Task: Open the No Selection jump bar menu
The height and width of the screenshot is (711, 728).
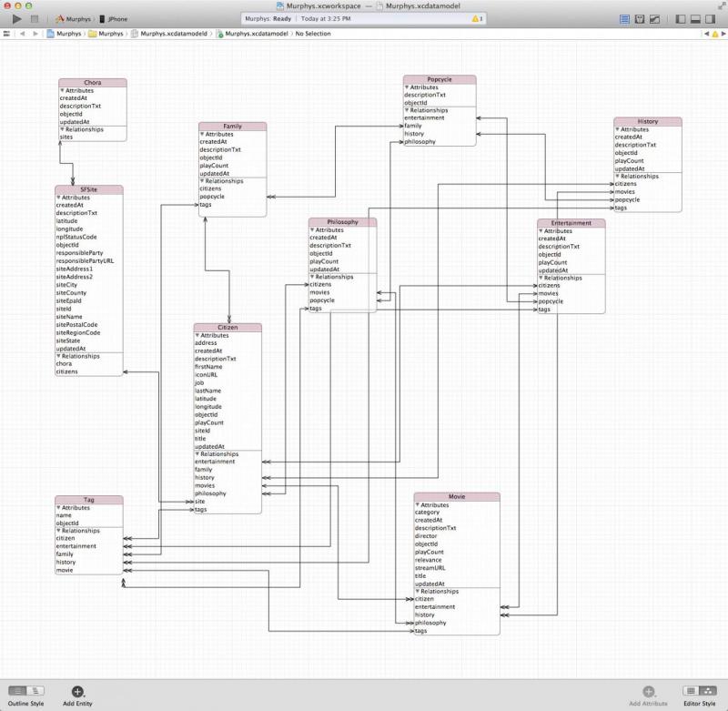Action: [314, 33]
